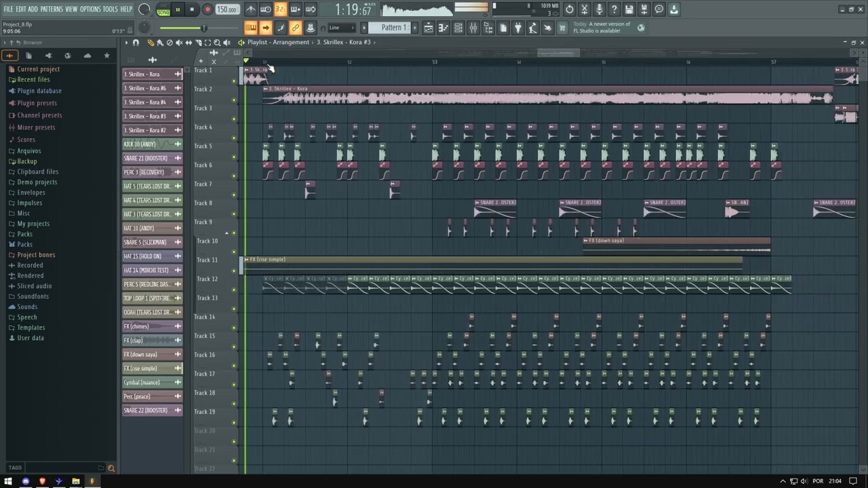Click the plus button next to Pattern 1
The image size is (868, 488).
[x=414, y=28]
